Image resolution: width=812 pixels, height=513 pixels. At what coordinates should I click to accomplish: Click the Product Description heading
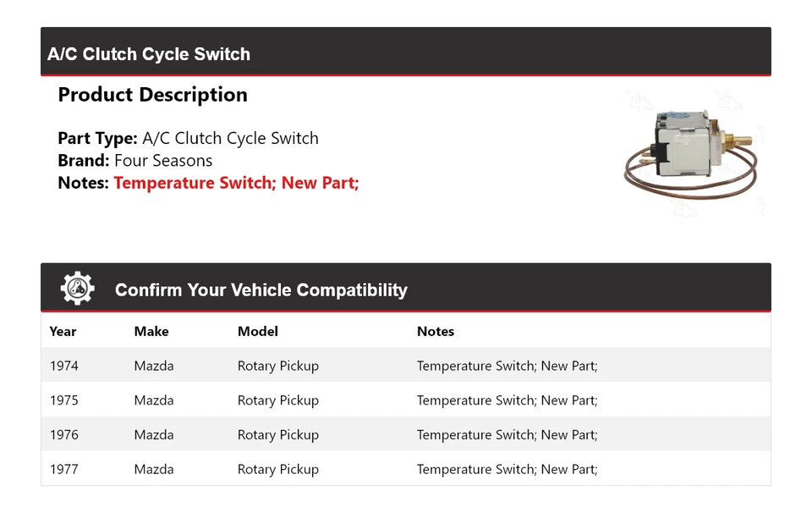click(x=152, y=95)
